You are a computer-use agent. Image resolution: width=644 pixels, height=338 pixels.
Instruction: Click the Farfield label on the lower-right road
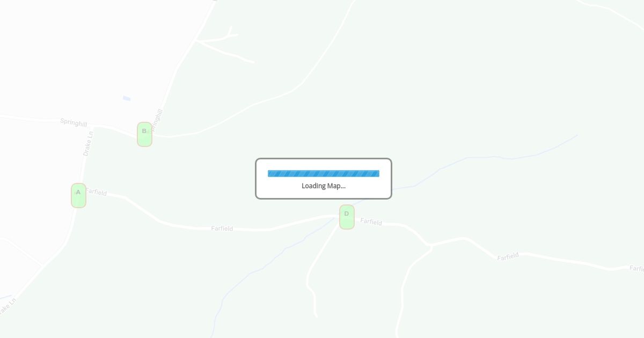pos(508,256)
